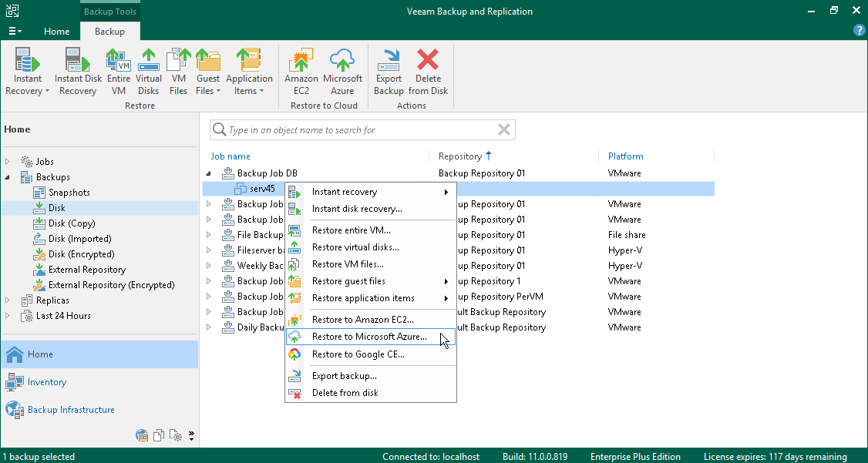Choose Restore entire VM menu entry
Viewport: 868px width, 463px height.
coord(370,230)
